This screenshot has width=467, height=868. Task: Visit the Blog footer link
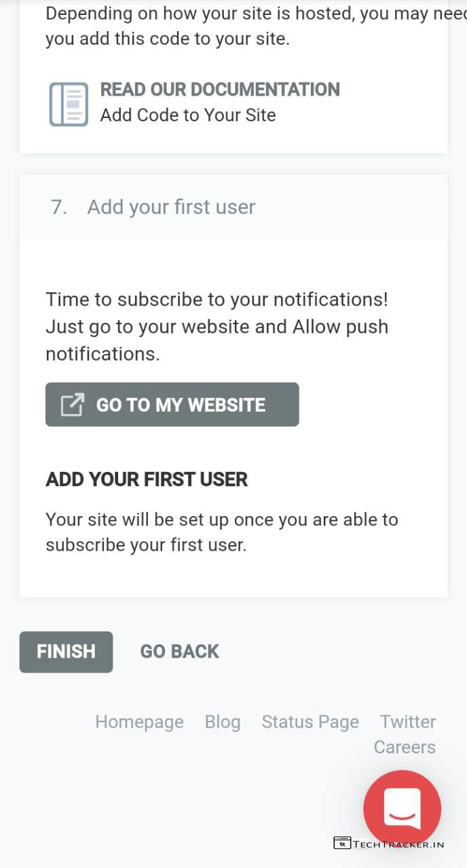223,722
